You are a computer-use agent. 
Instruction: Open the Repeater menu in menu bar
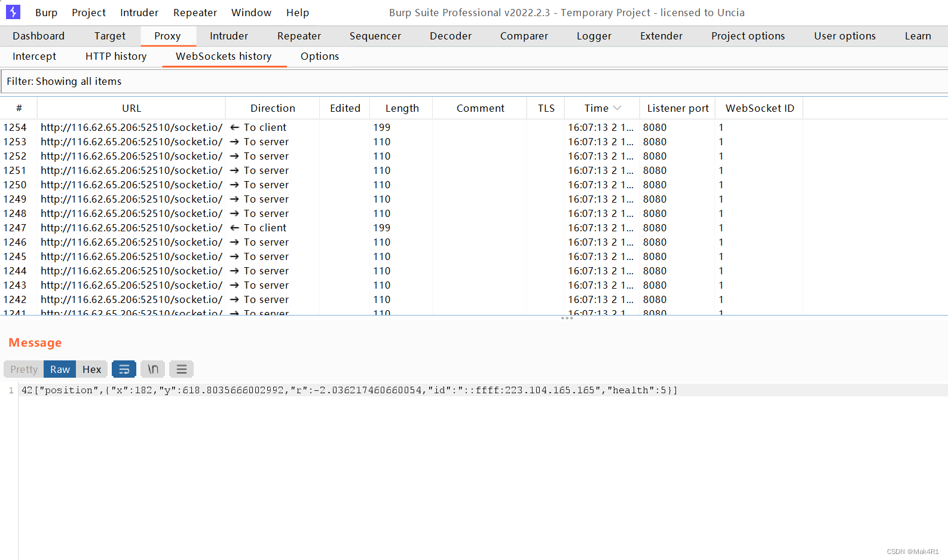pyautogui.click(x=195, y=13)
